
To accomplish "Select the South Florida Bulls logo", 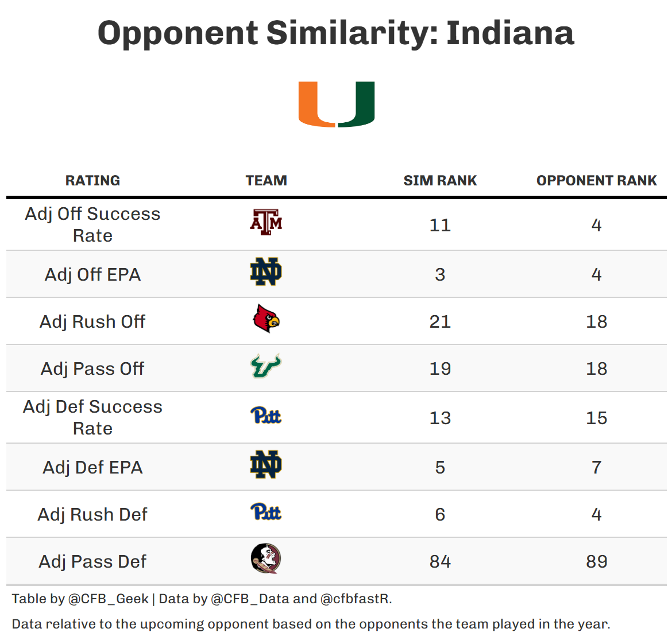I will (x=266, y=366).
